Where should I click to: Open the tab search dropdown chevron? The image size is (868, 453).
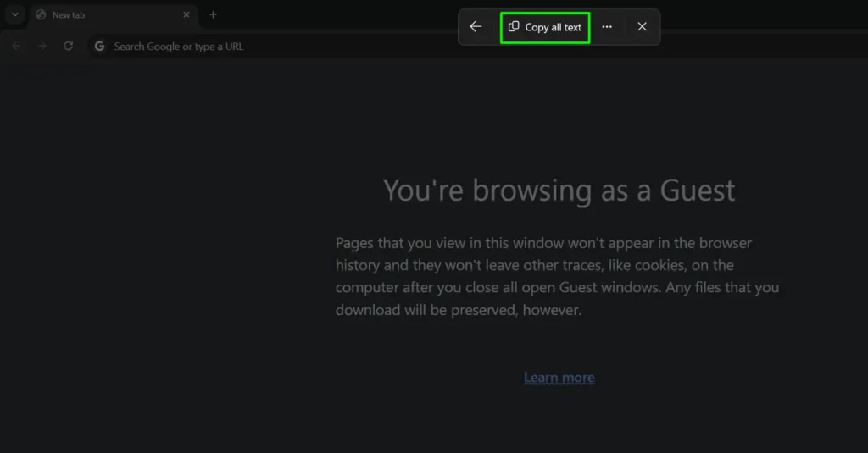(14, 14)
